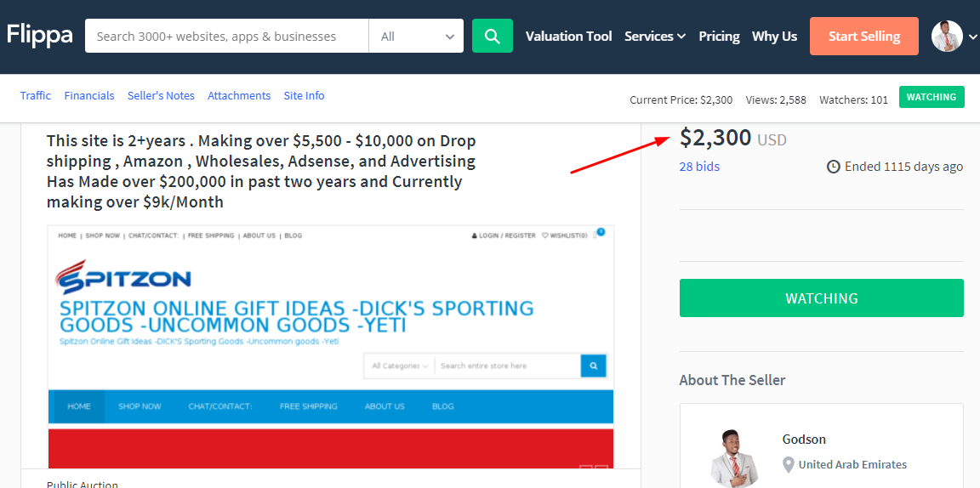The image size is (980, 488).
Task: Click the listing description headline text
Action: [261, 171]
